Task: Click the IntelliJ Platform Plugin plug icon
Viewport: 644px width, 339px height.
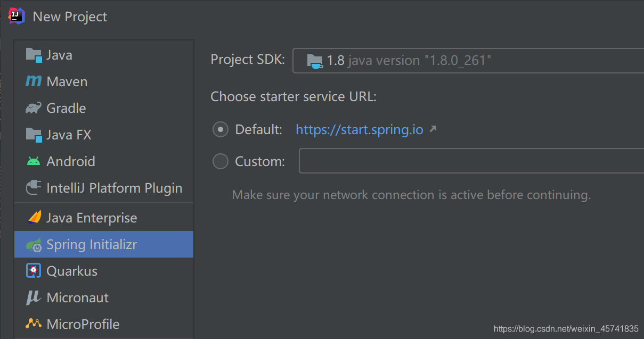Action: 34,188
